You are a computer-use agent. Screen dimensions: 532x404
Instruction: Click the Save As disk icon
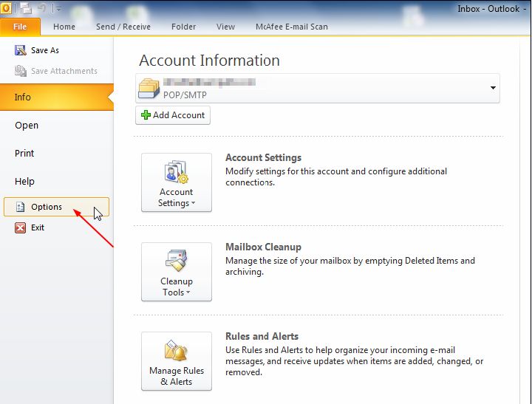click(x=21, y=50)
